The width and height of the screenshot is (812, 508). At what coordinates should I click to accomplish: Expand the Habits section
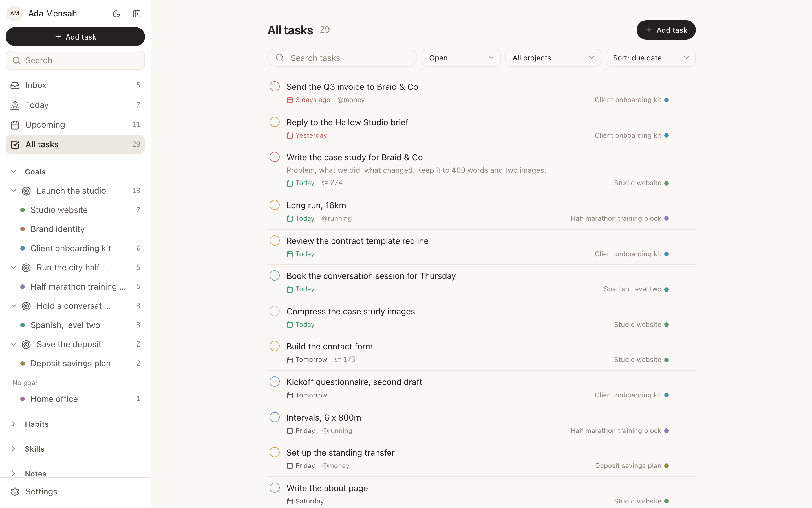point(14,424)
